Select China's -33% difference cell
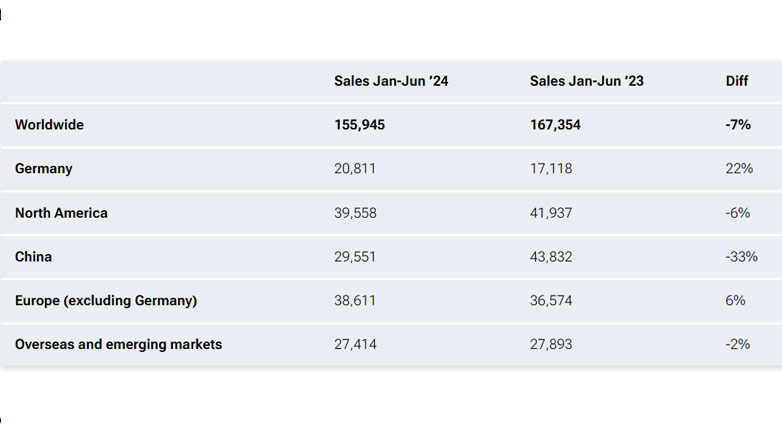782x440 pixels. pos(741,257)
